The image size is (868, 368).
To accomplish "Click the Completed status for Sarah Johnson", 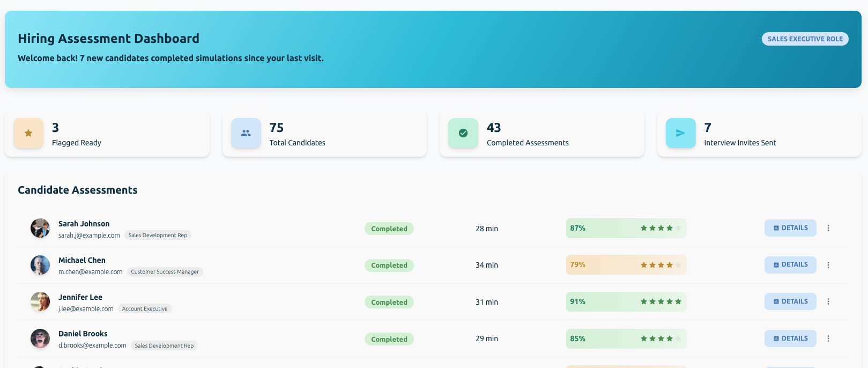I will [x=389, y=229].
